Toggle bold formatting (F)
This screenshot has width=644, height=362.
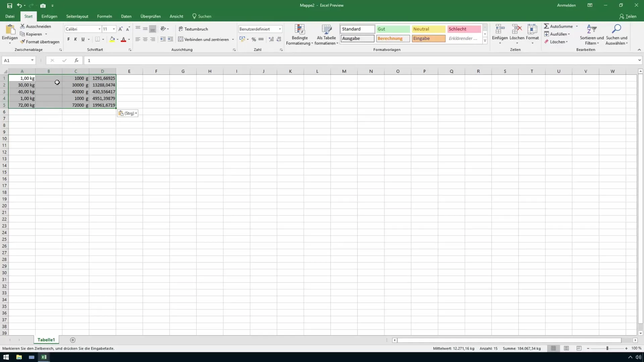[x=68, y=39]
